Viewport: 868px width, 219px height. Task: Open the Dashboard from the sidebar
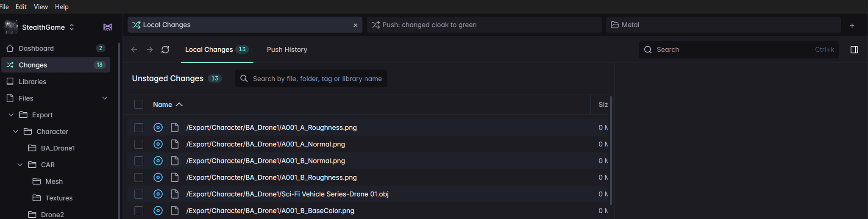[36, 48]
